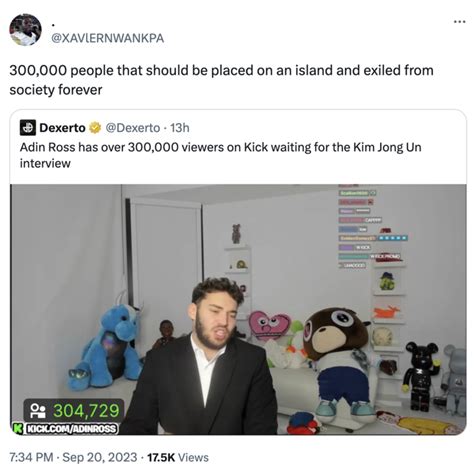
Task: Click the viewer count people icon
Action: 38,411
